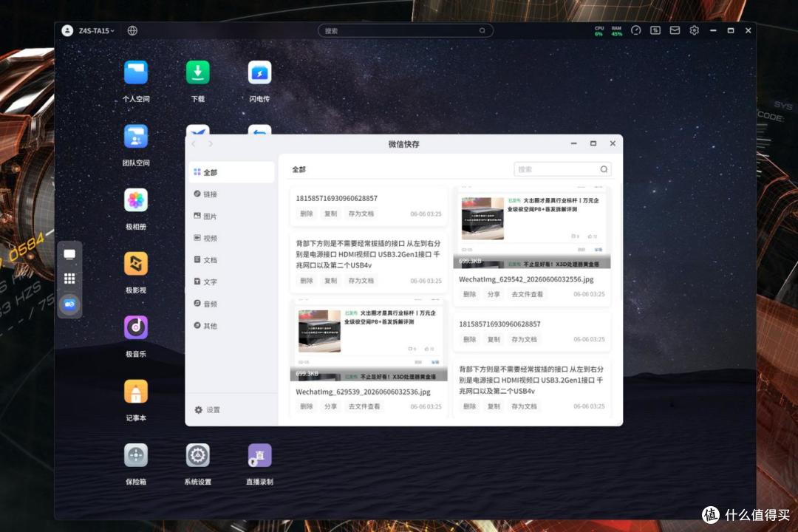Open thumbnail of WechatImg_629539 image card

pyautogui.click(x=369, y=341)
